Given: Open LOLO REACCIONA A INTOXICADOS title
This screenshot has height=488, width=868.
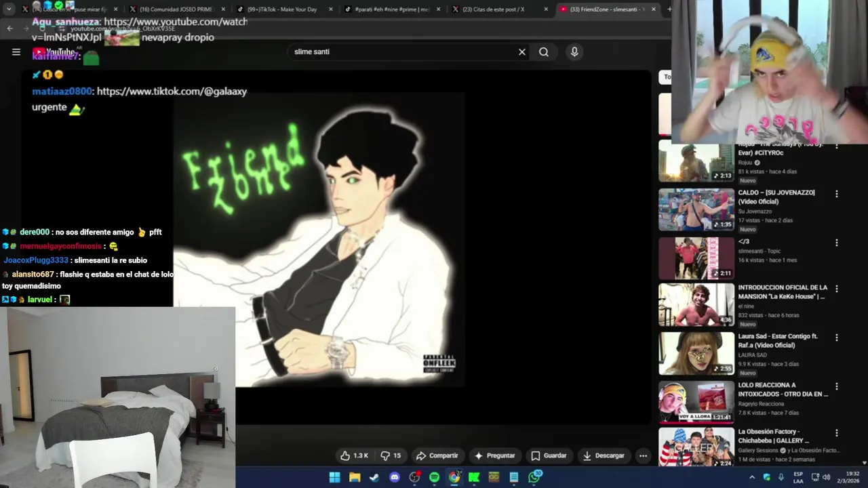Looking at the screenshot, I should tap(783, 389).
